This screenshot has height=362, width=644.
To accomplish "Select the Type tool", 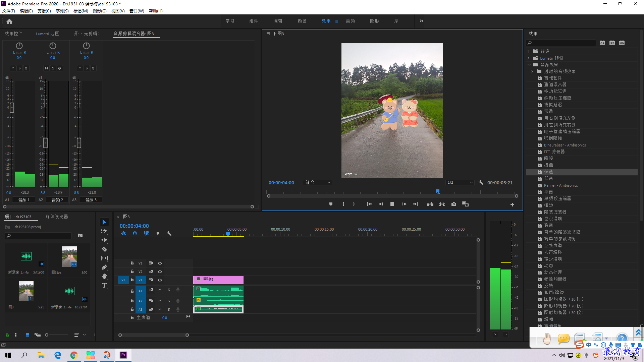I will (104, 285).
